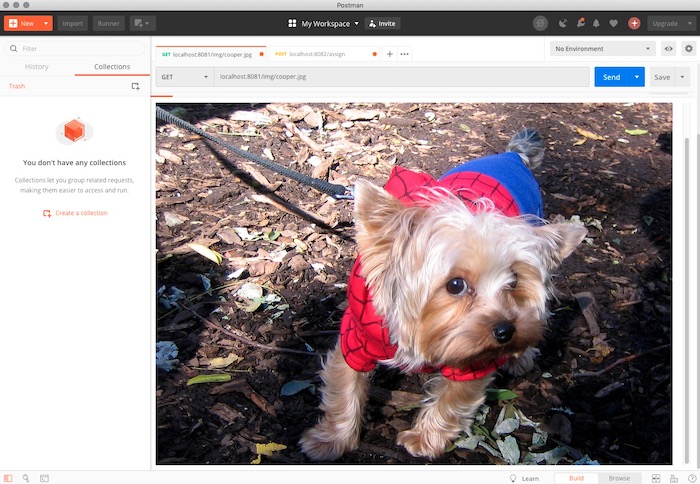Click the new collection icon beside Trash

[x=135, y=86]
